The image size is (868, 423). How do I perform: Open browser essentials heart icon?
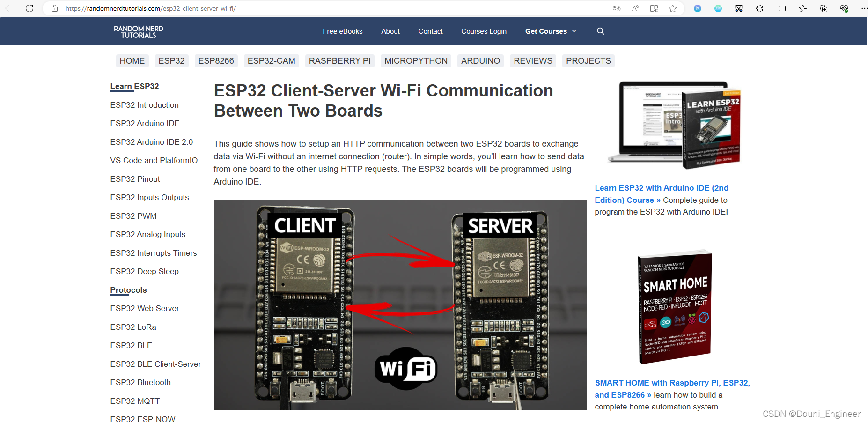coord(844,8)
